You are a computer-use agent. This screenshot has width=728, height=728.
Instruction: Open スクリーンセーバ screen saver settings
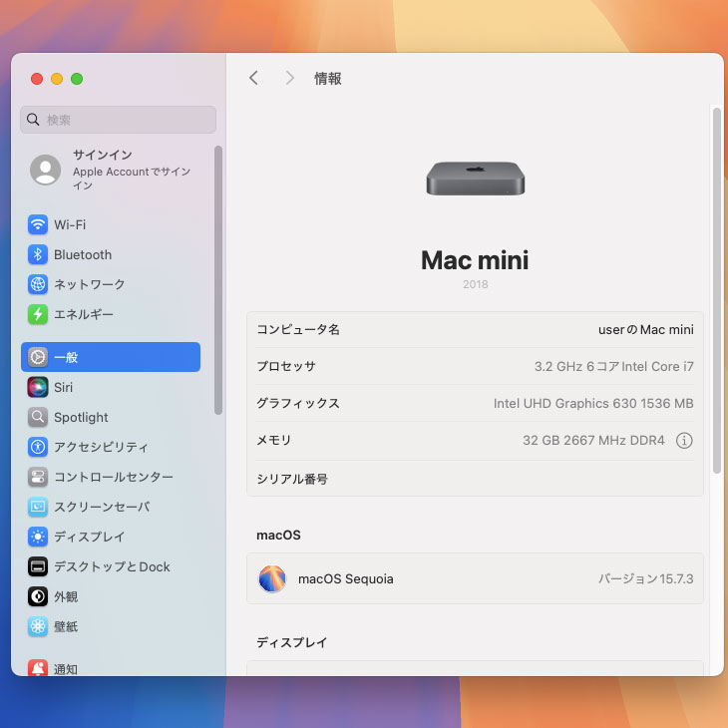tap(101, 507)
